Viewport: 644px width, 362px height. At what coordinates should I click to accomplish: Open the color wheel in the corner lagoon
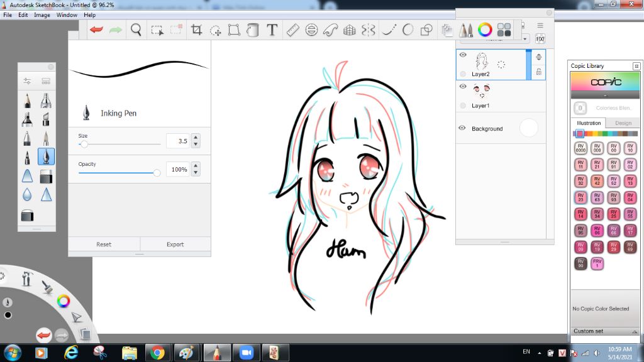coord(64,301)
